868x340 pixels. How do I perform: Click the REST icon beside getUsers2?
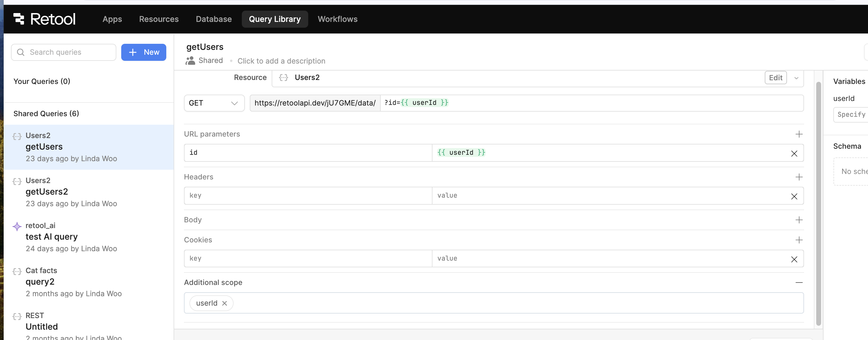(x=17, y=181)
